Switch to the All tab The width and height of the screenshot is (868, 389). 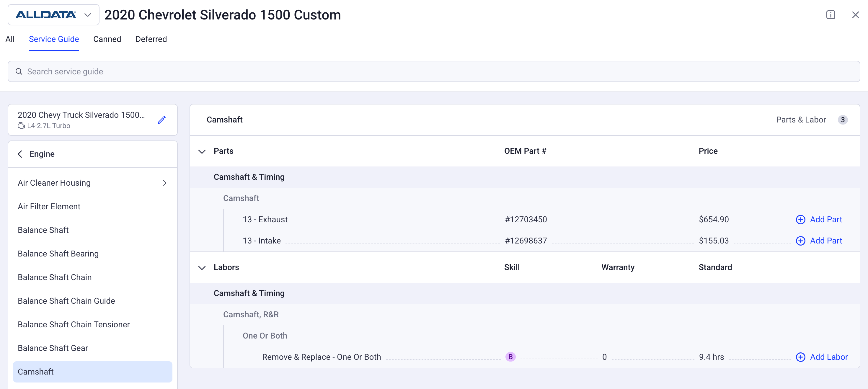pyautogui.click(x=10, y=39)
